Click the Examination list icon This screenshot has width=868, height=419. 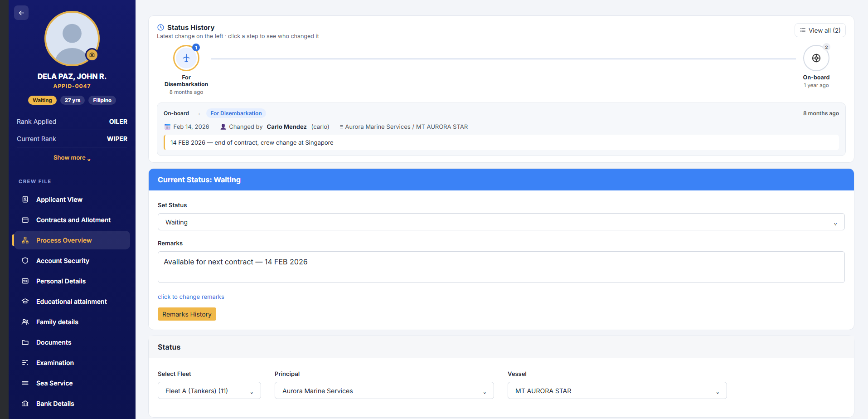click(25, 363)
